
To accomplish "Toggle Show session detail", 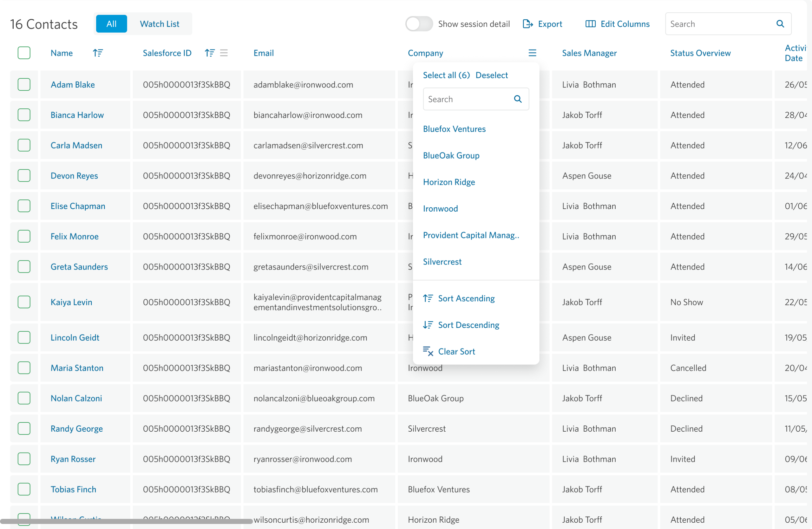I will point(419,24).
